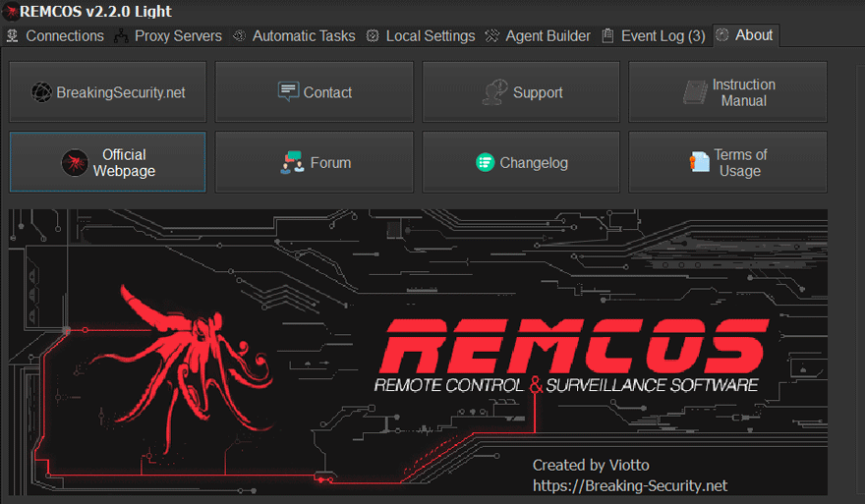Click the green Changelog list icon
This screenshot has height=504, width=865.
pyautogui.click(x=485, y=163)
